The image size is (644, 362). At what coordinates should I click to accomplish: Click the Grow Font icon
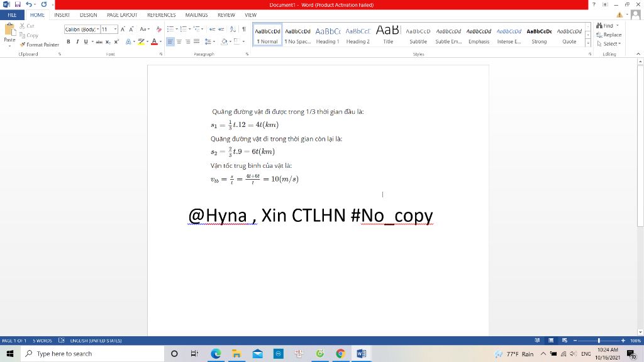tap(123, 29)
